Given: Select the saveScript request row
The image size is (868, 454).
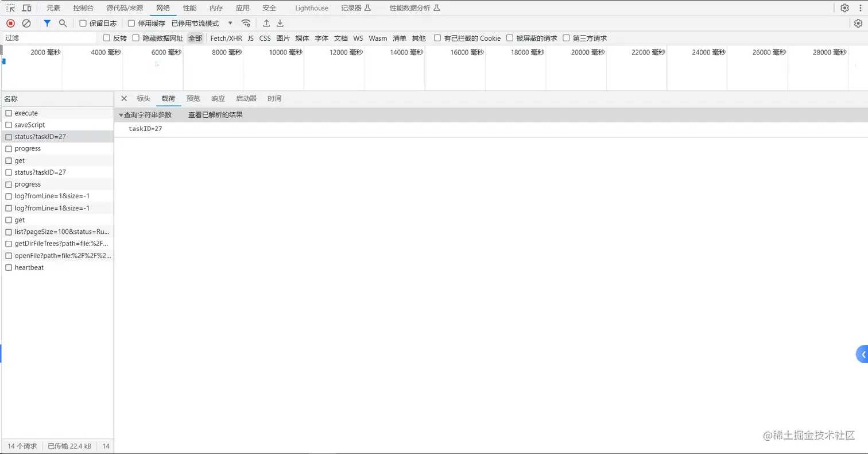Looking at the screenshot, I should (x=57, y=125).
